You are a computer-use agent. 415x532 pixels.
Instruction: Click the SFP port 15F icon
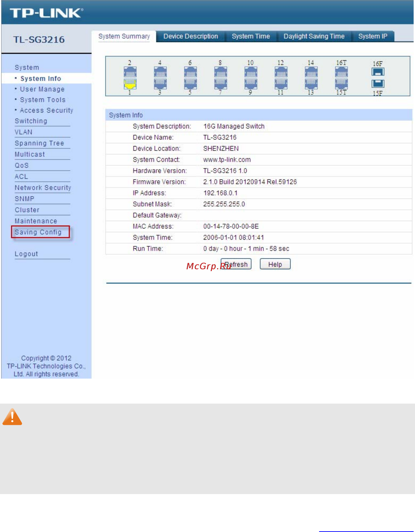pyautogui.click(x=378, y=84)
